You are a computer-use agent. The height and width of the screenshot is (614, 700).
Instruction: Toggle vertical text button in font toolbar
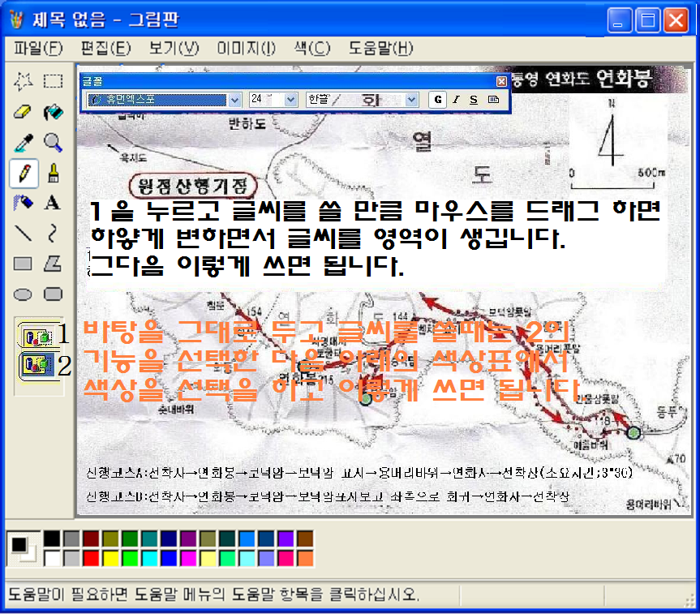(493, 100)
